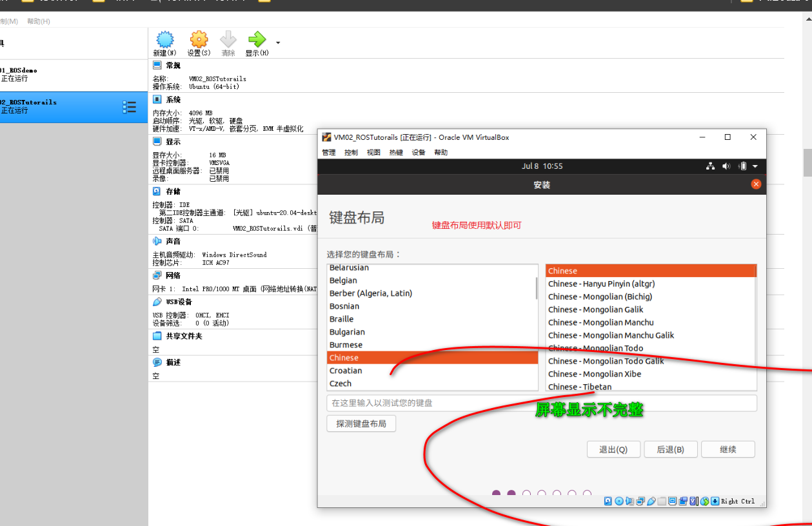This screenshot has width=812, height=526.
Task: Click the 继续 continue button
Action: pos(728,449)
